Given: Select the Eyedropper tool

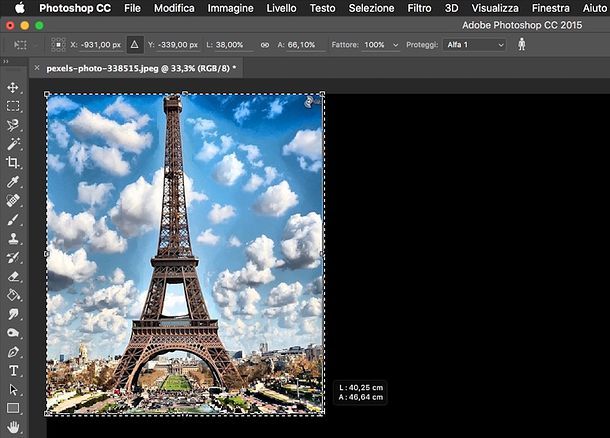Looking at the screenshot, I should pyautogui.click(x=13, y=182).
